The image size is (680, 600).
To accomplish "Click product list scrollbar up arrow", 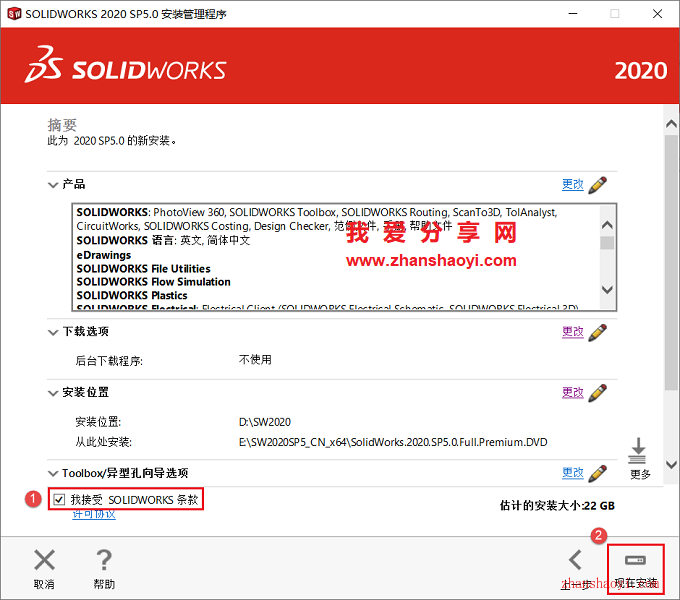I will pos(607,225).
